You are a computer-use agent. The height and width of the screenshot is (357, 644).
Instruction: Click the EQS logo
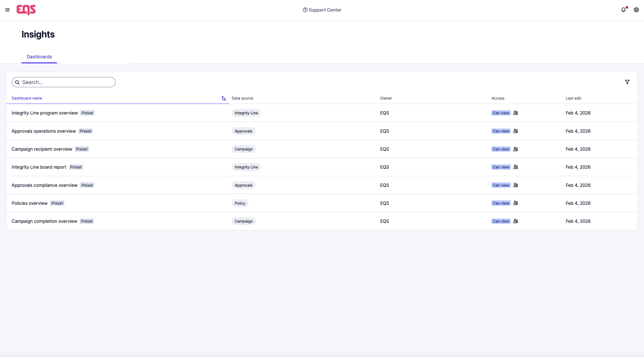click(26, 10)
